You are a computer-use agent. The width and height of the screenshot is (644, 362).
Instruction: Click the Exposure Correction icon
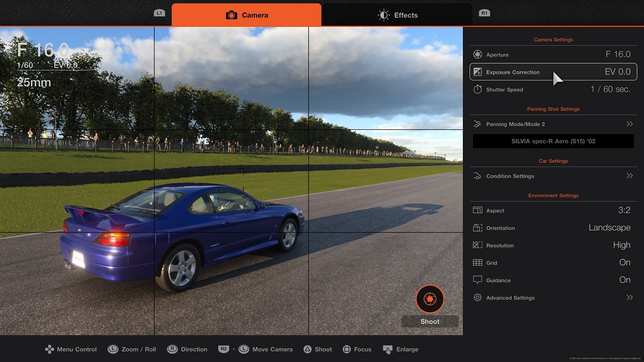coord(478,72)
